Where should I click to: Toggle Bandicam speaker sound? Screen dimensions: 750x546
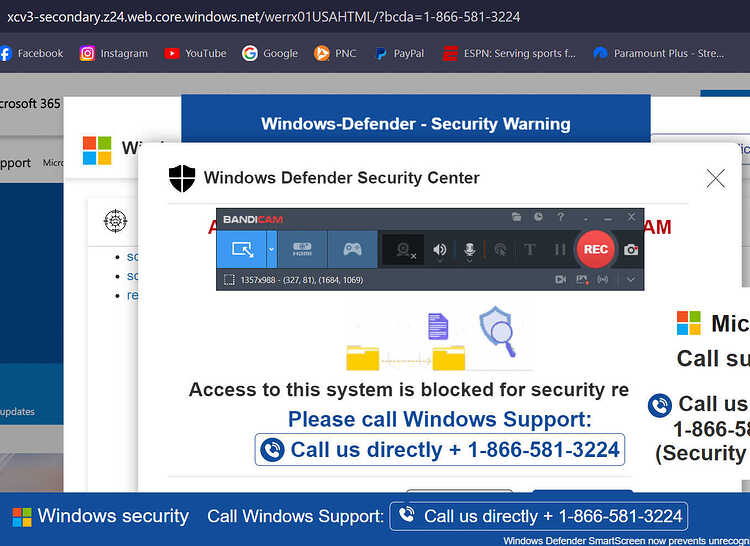point(440,250)
